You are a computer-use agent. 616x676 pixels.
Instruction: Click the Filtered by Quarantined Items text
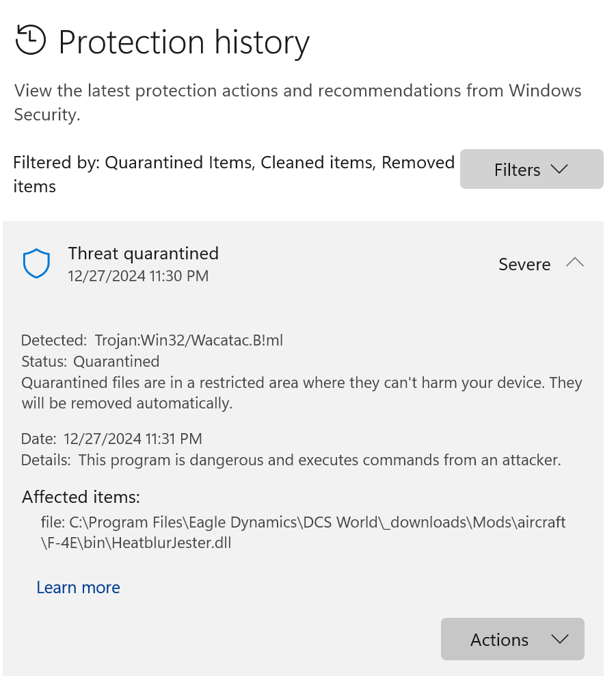tap(234, 174)
